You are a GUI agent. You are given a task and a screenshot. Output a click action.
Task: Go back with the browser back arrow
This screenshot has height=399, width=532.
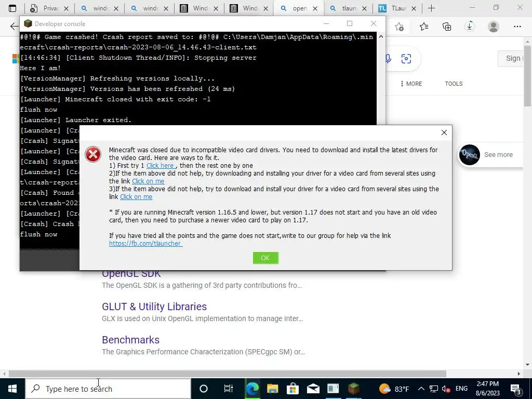click(14, 26)
